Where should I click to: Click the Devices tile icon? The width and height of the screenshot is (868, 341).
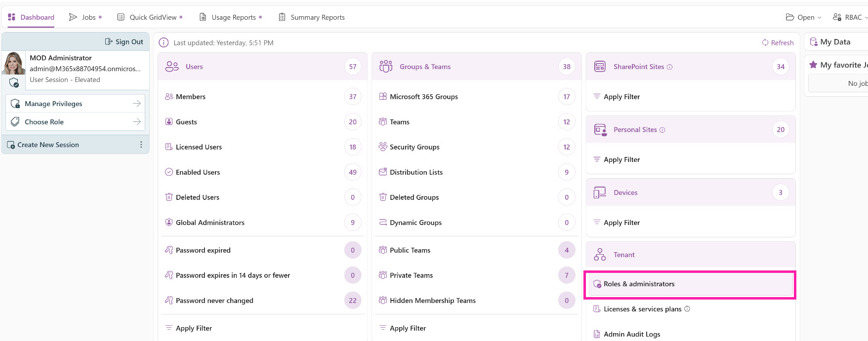pyautogui.click(x=600, y=192)
